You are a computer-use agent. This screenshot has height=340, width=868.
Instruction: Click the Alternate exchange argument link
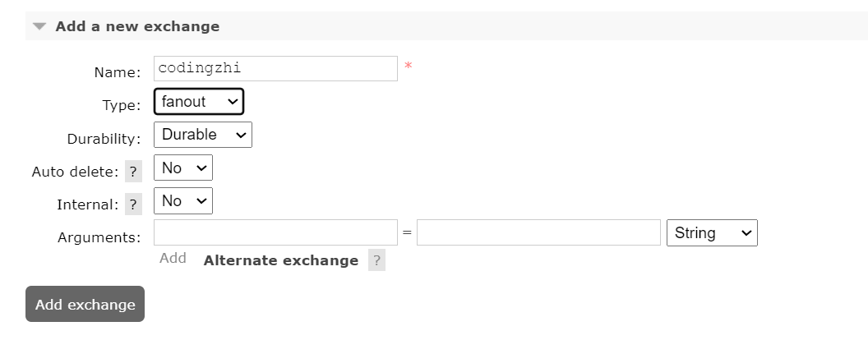coord(281,260)
